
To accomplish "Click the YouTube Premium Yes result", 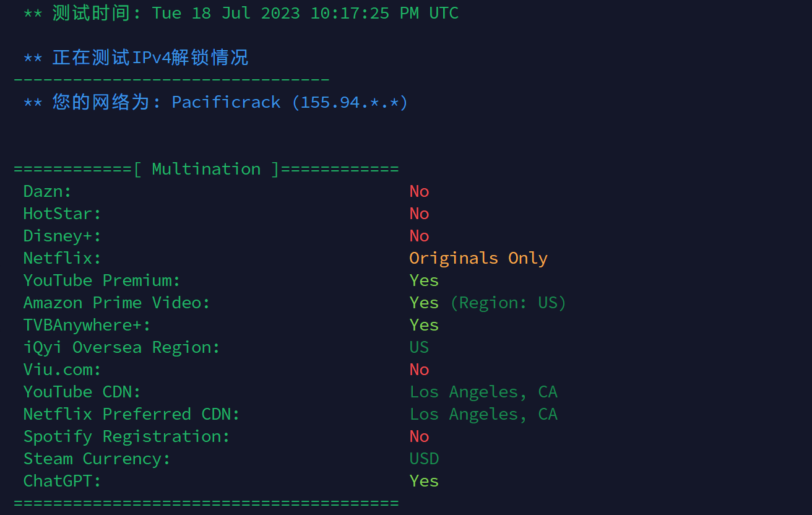I will pos(424,280).
